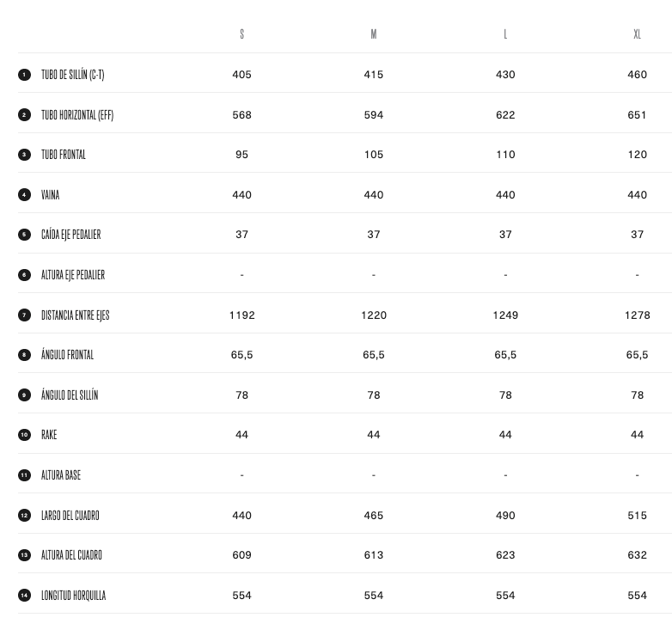Click the Ángulo del sillín label
This screenshot has width=672, height=630.
(x=70, y=395)
